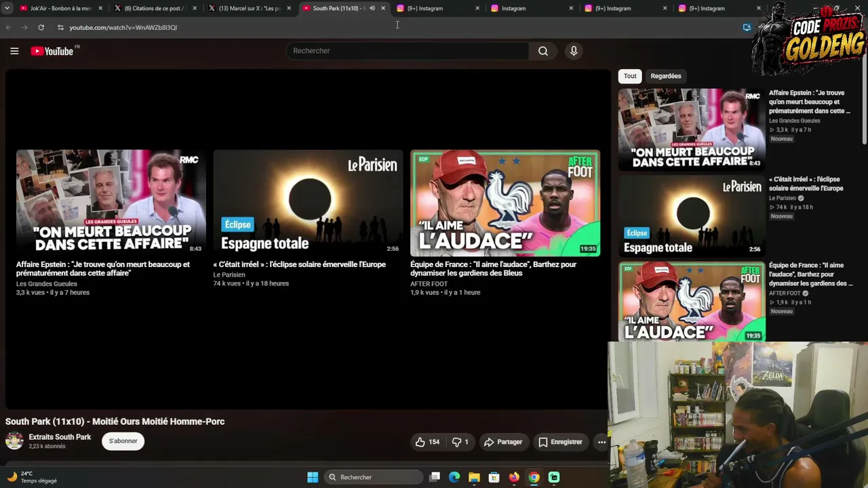Screen dimensions: 868x488
Task: Subscribe with the S'abonner button
Action: click(123, 441)
